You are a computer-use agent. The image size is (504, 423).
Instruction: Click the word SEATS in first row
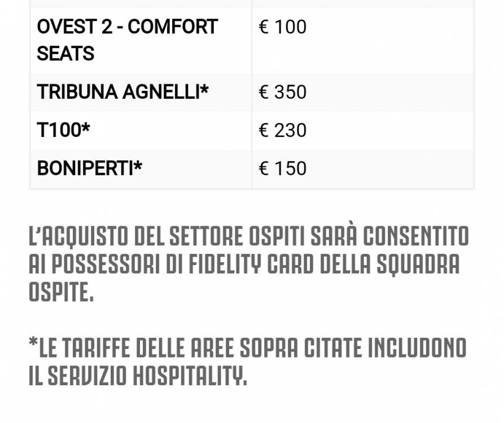(65, 54)
